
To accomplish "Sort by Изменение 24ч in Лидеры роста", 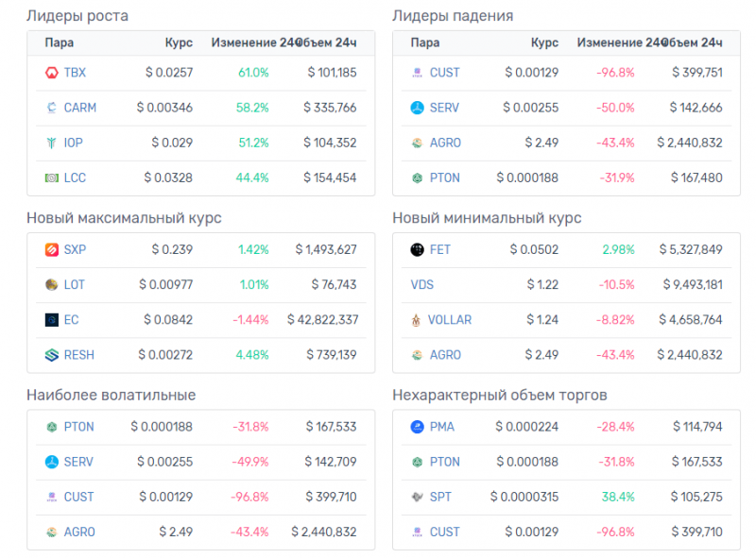I will (x=250, y=42).
